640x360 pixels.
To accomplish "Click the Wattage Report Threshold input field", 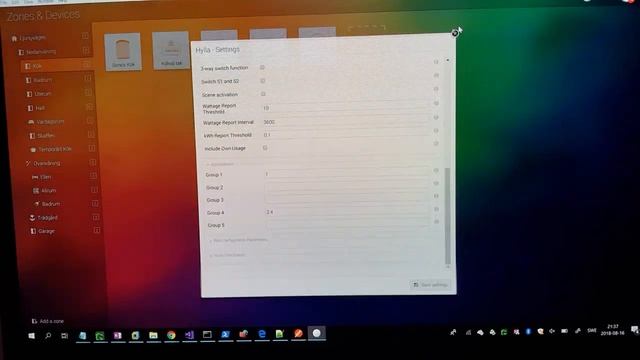I will [346, 108].
